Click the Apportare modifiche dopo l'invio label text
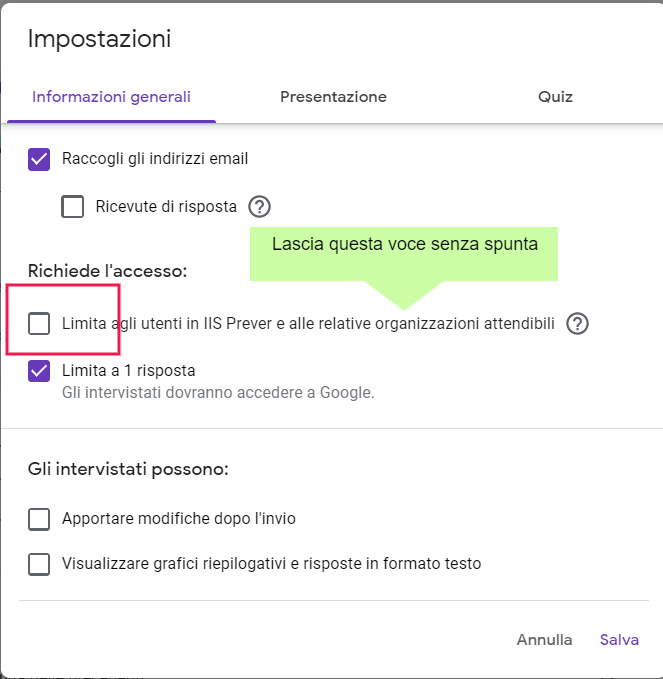The image size is (663, 679). pos(179,519)
